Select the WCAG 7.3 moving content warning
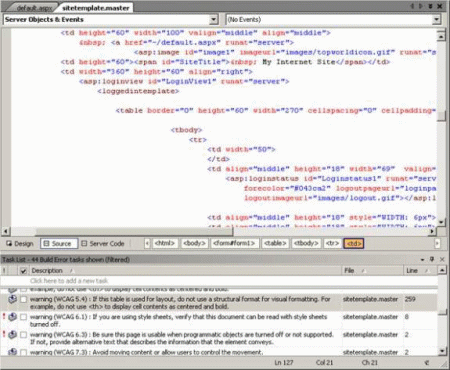The width and height of the screenshot is (450, 370). pyautogui.click(x=146, y=352)
